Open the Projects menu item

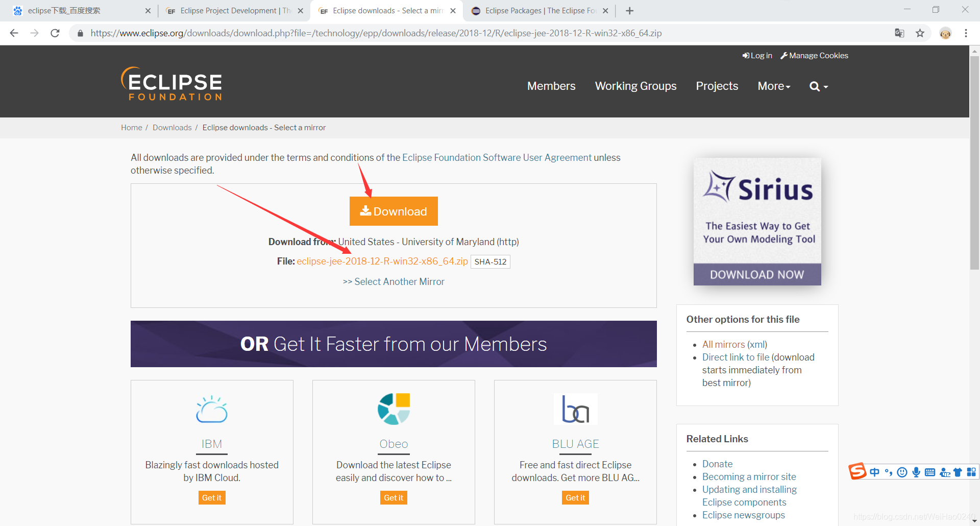pos(717,86)
